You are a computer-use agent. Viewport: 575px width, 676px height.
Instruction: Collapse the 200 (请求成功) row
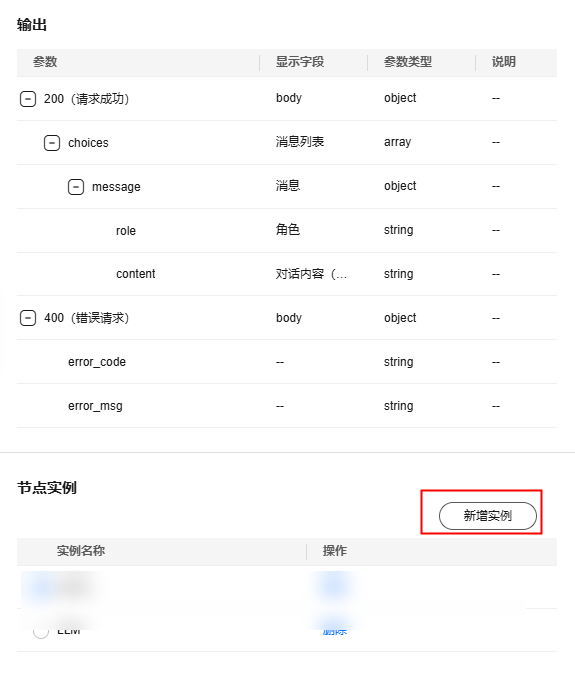click(x=28, y=99)
